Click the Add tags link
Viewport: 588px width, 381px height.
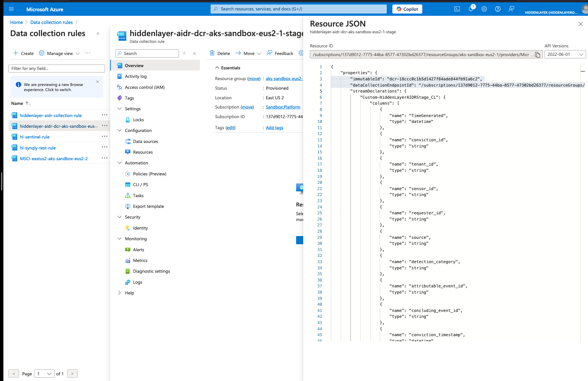[274, 127]
